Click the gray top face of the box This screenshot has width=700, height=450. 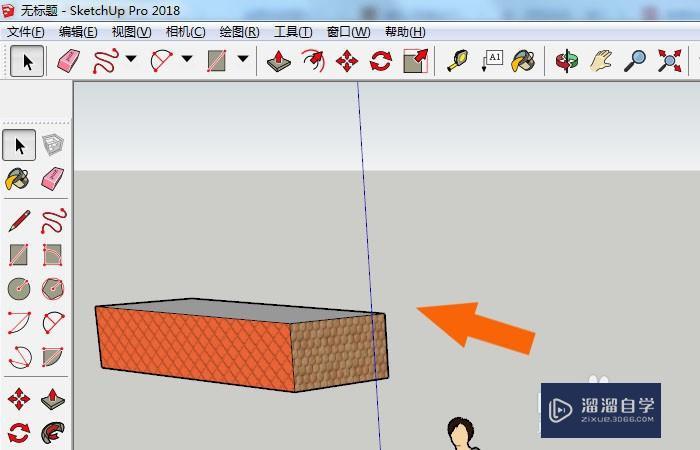coord(241,310)
